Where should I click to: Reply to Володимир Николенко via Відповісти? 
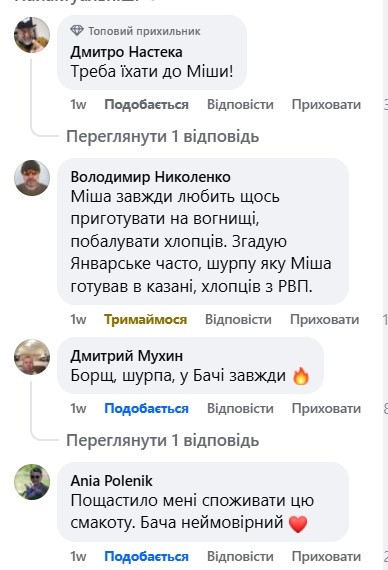(238, 320)
